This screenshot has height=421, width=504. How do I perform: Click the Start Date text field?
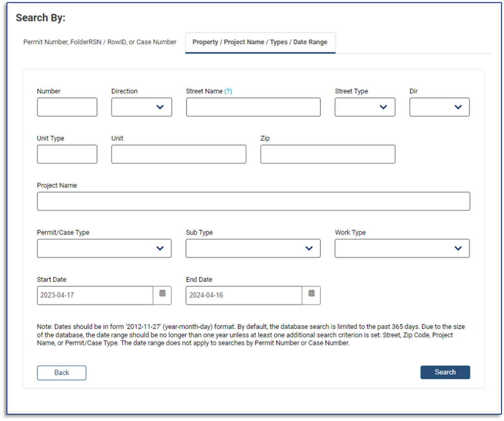(x=95, y=296)
